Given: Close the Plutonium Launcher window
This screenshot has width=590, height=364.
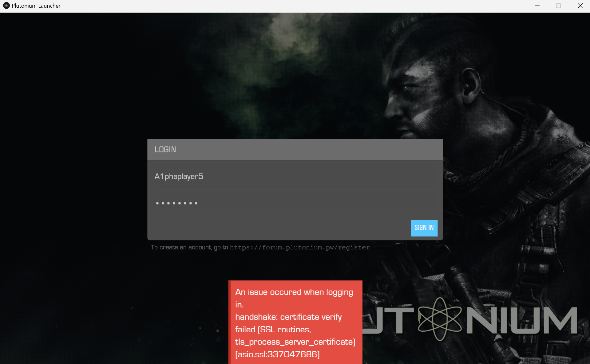Looking at the screenshot, I should [x=580, y=6].
